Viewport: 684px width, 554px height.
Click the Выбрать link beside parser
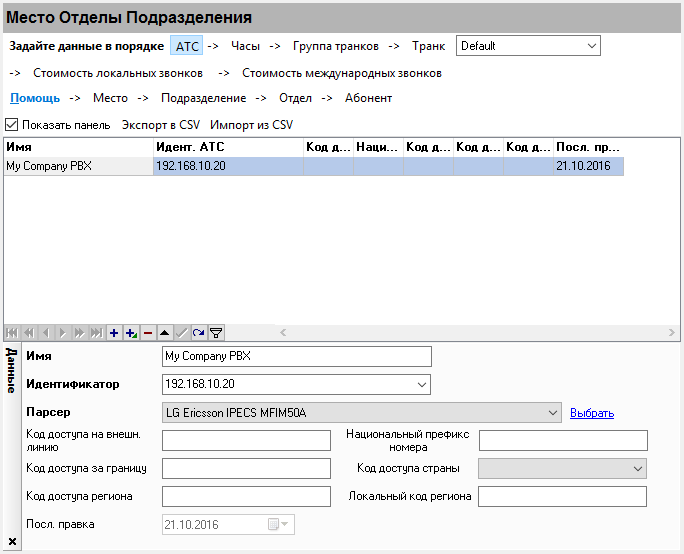tap(592, 413)
